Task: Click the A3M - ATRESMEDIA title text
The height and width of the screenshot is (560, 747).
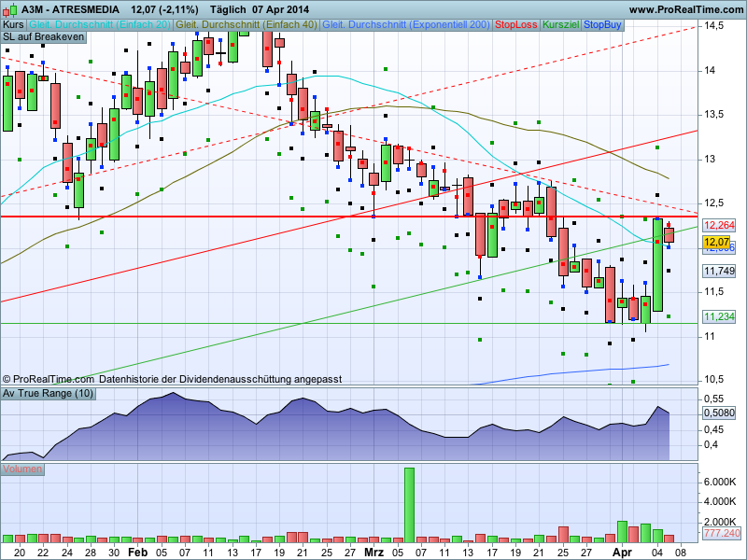Action: [x=71, y=9]
